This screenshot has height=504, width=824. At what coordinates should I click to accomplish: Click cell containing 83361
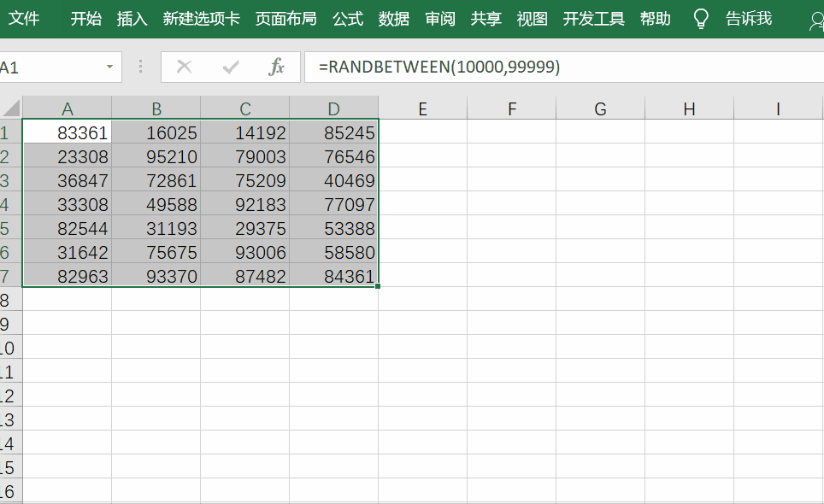click(x=68, y=132)
